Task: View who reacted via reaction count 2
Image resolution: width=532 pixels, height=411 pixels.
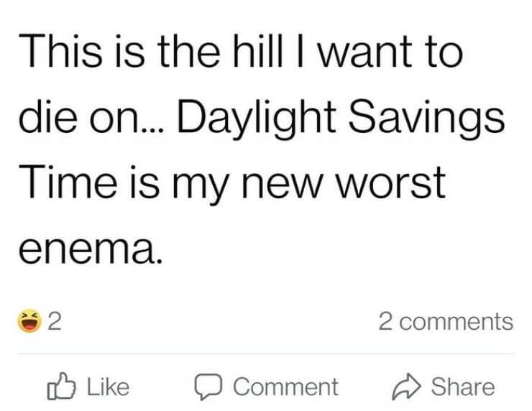Action: [x=52, y=320]
